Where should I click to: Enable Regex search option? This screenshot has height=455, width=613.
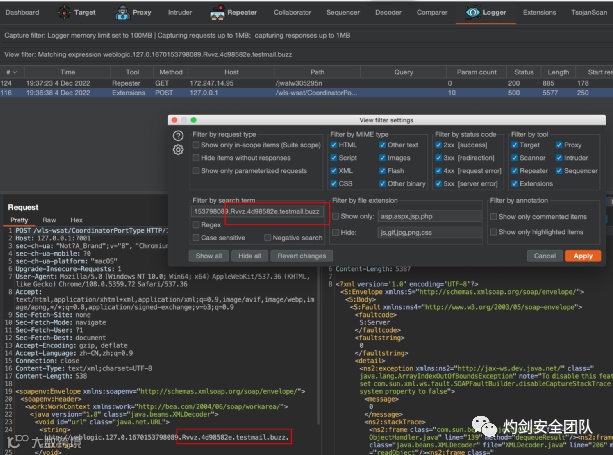click(196, 225)
